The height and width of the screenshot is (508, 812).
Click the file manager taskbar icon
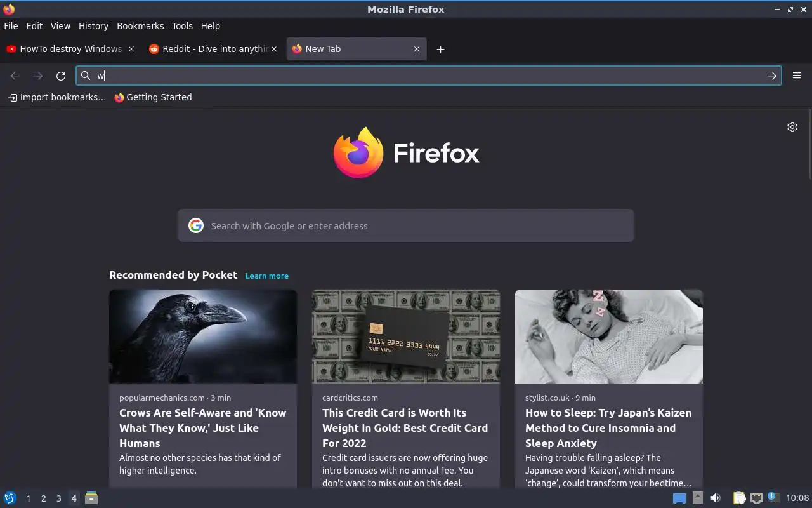tap(91, 498)
